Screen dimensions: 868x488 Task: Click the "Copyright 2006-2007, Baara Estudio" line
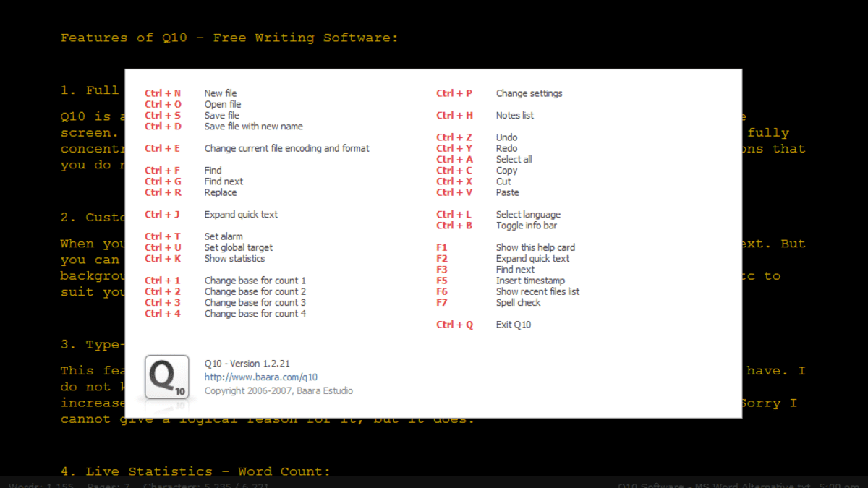(x=279, y=390)
